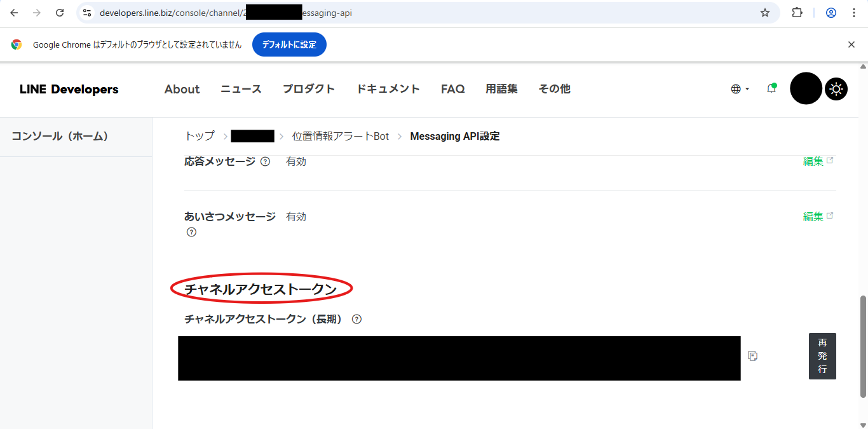Image resolution: width=868 pixels, height=429 pixels.
Task: Edit the 応答メッセージ setting
Action: (x=818, y=161)
